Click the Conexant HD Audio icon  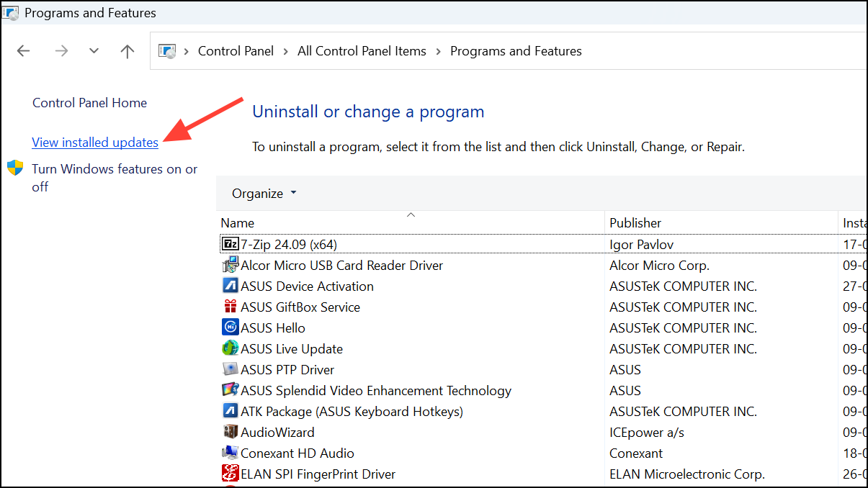tap(230, 453)
